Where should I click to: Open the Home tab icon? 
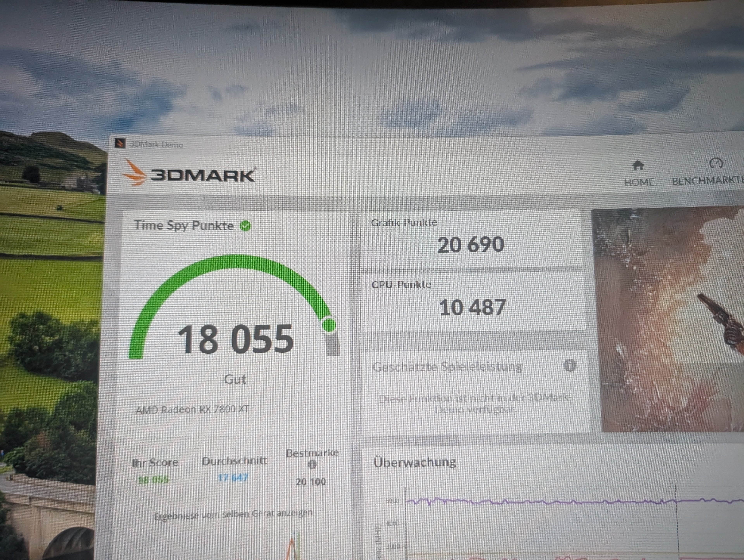coord(638,165)
